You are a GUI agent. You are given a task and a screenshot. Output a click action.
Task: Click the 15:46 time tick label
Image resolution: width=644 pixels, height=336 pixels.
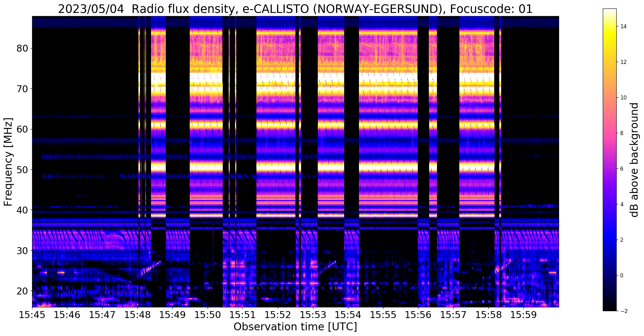(67, 314)
